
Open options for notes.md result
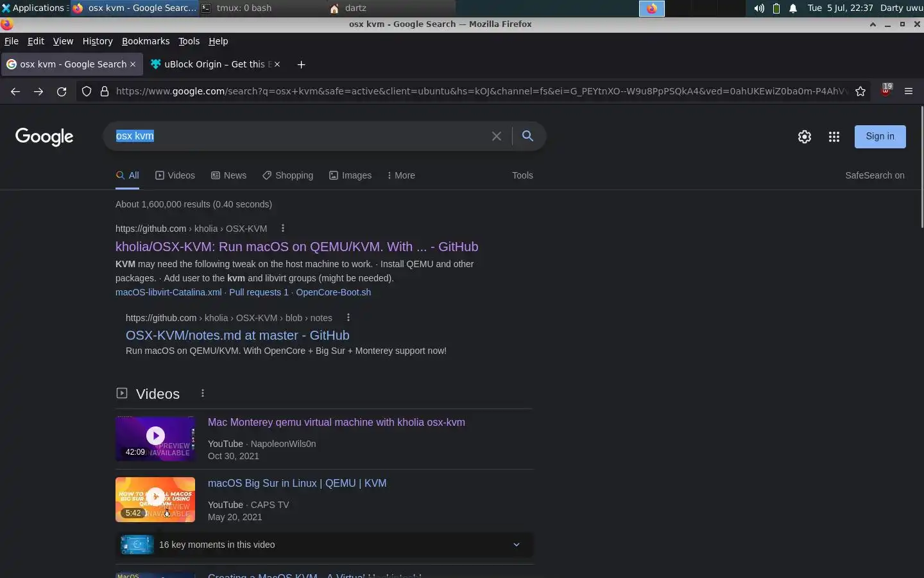pyautogui.click(x=348, y=318)
